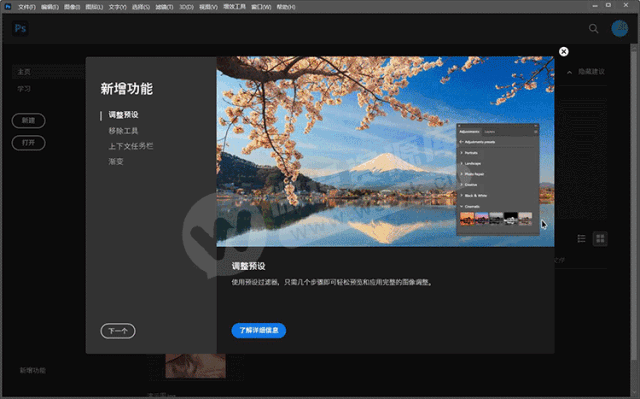
Task: Select 渐变 in feature list
Action: coord(116,162)
